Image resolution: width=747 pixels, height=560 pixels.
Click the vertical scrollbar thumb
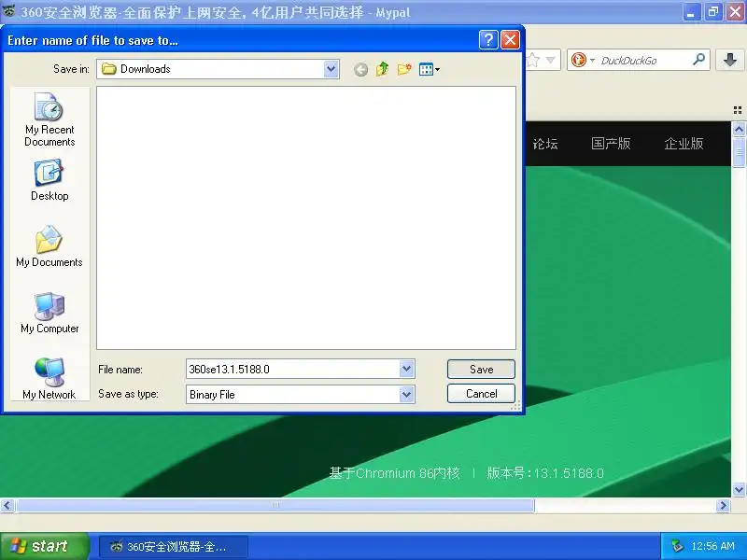point(739,152)
